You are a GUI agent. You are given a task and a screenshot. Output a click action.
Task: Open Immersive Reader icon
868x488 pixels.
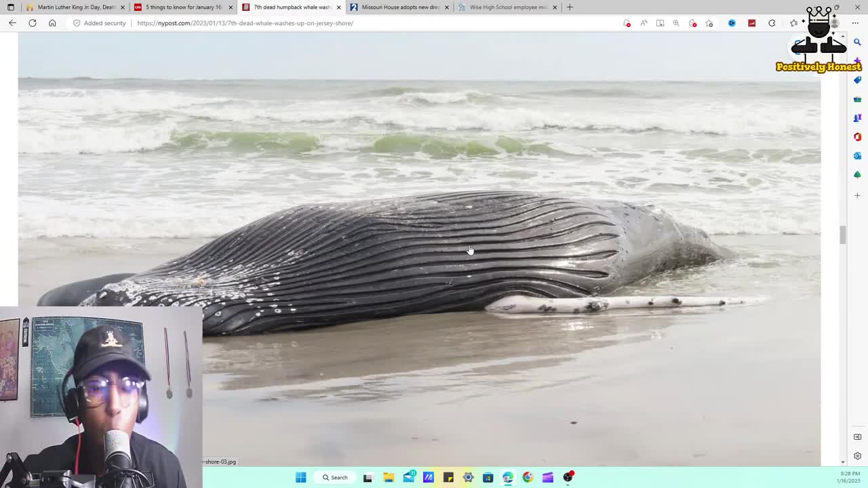pyautogui.click(x=660, y=23)
